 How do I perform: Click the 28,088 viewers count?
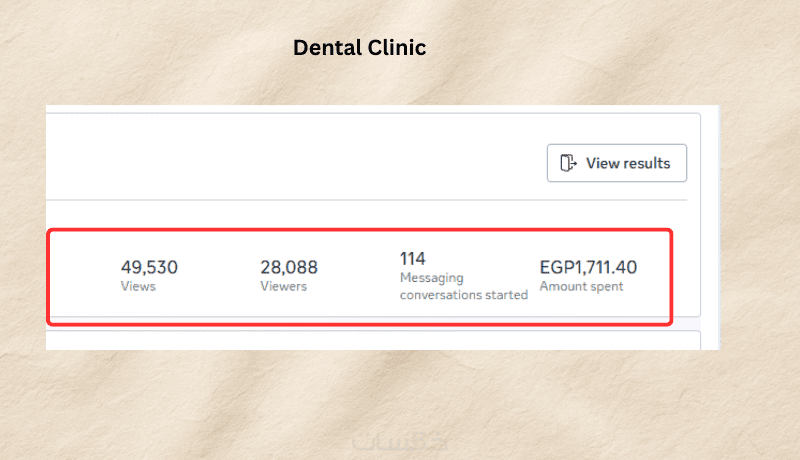289,267
